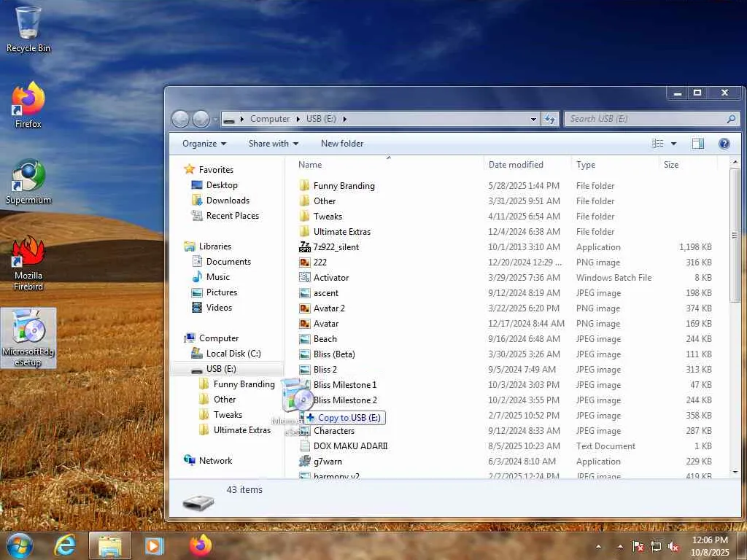
Task: Click the scroll down arrow of file list
Action: coord(735,472)
